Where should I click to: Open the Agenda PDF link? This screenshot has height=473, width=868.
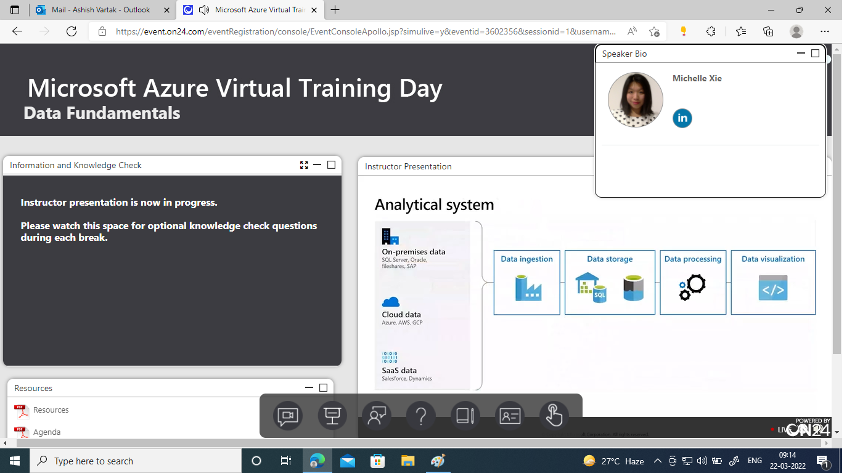pos(47,432)
